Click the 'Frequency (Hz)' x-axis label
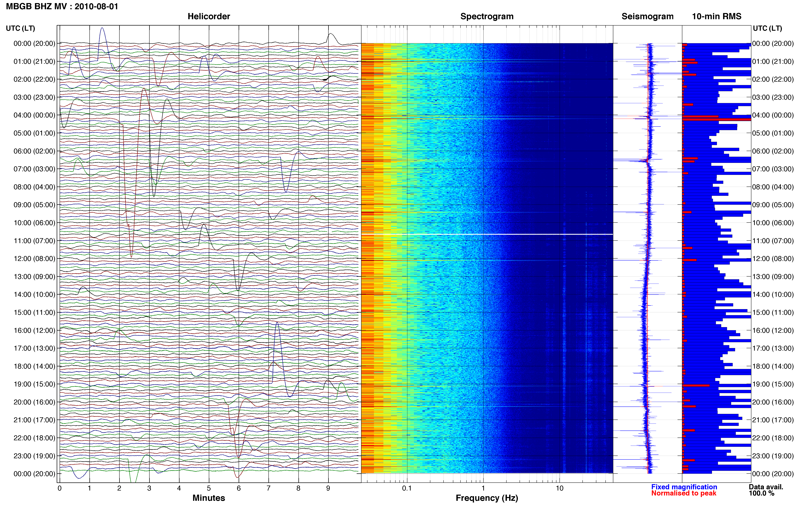 (487, 498)
